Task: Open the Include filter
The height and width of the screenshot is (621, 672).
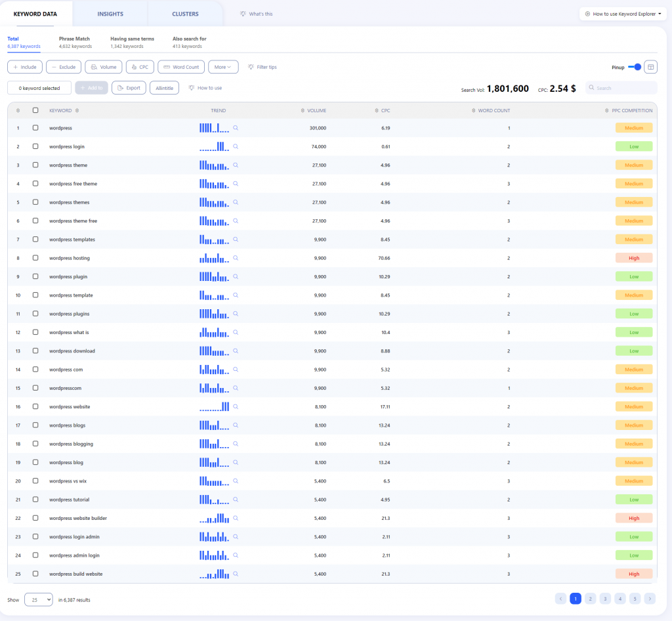Action: (x=25, y=67)
